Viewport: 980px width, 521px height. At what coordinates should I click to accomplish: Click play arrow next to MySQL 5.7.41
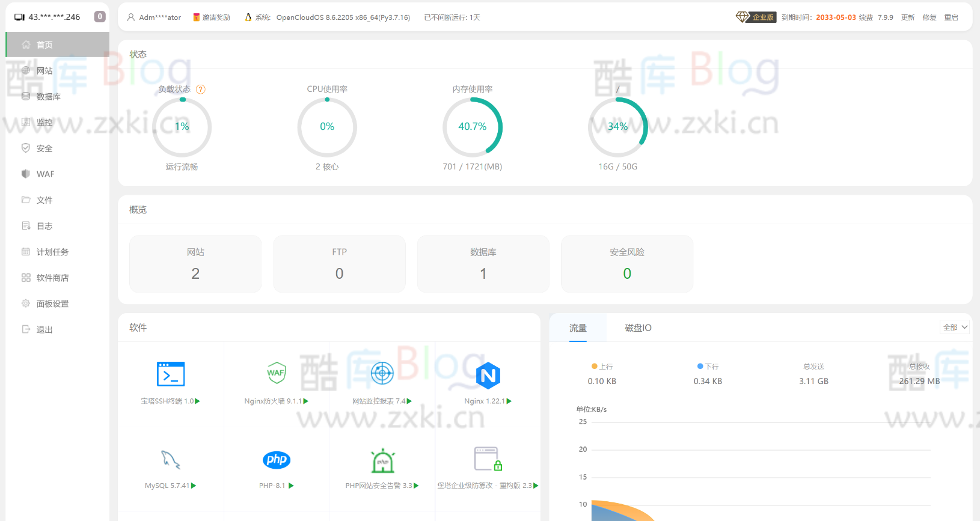[x=194, y=486]
